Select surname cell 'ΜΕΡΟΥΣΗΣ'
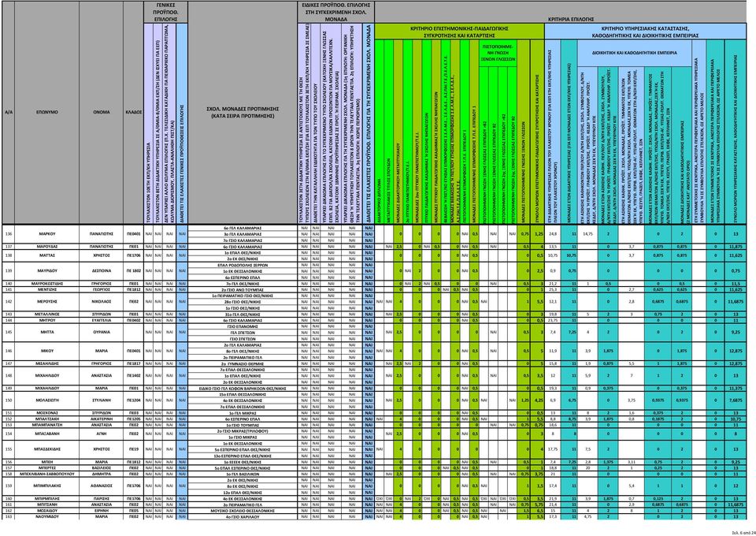The width and height of the screenshot is (756, 536). pyautogui.click(x=46, y=302)
